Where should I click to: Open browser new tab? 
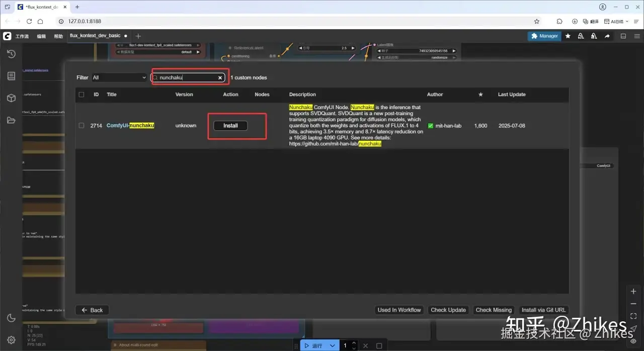[x=77, y=7]
